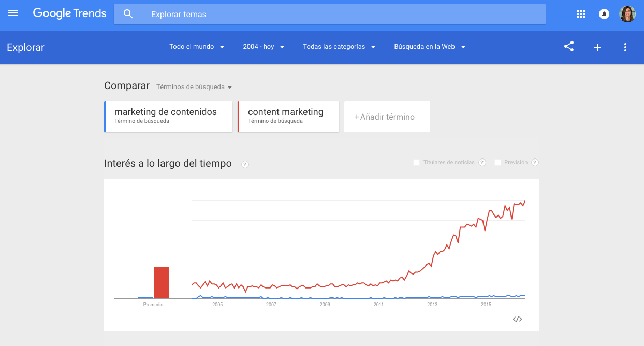Open the hamburger main menu

tap(13, 13)
